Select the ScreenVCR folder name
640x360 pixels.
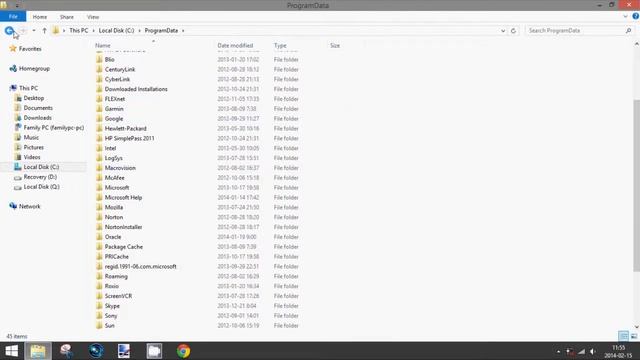[x=118, y=296]
